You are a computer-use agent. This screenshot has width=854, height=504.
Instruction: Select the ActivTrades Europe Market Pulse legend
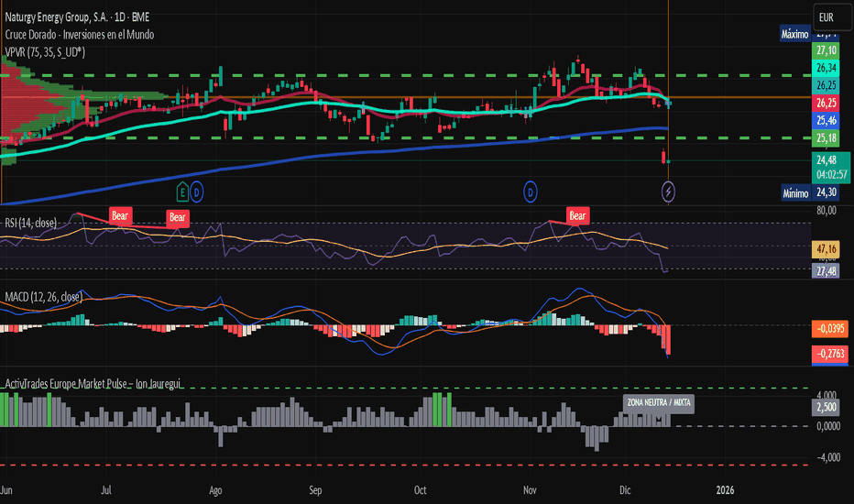(x=93, y=384)
